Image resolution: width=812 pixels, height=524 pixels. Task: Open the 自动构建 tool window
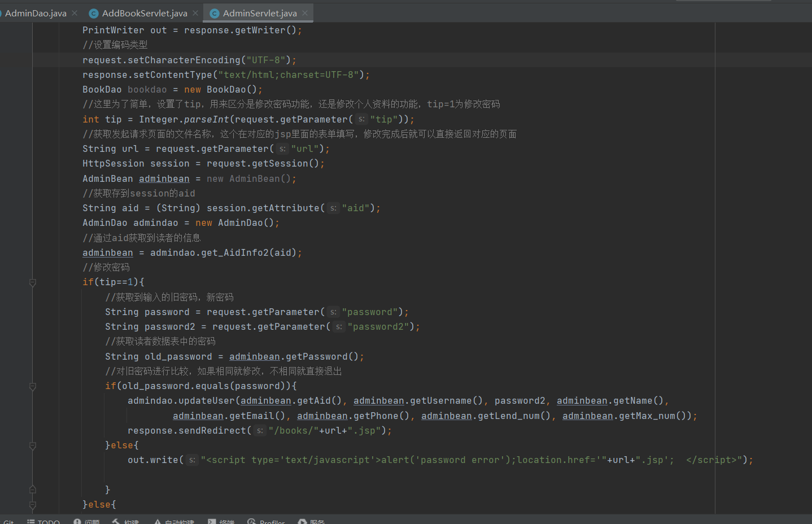(x=174, y=522)
